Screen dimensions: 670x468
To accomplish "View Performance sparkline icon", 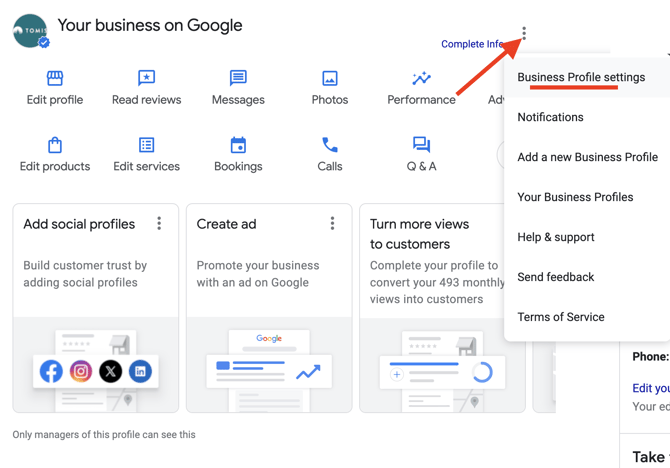I will coord(421,78).
